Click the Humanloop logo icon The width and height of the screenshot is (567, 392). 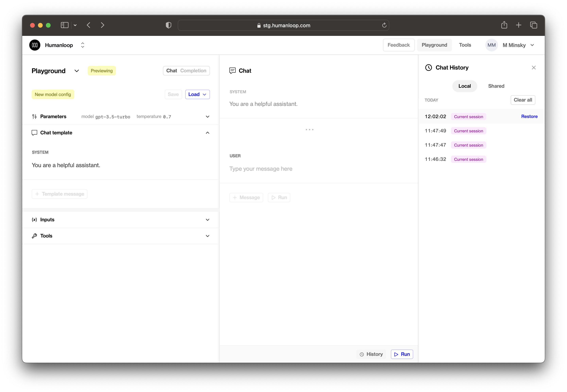(x=35, y=45)
